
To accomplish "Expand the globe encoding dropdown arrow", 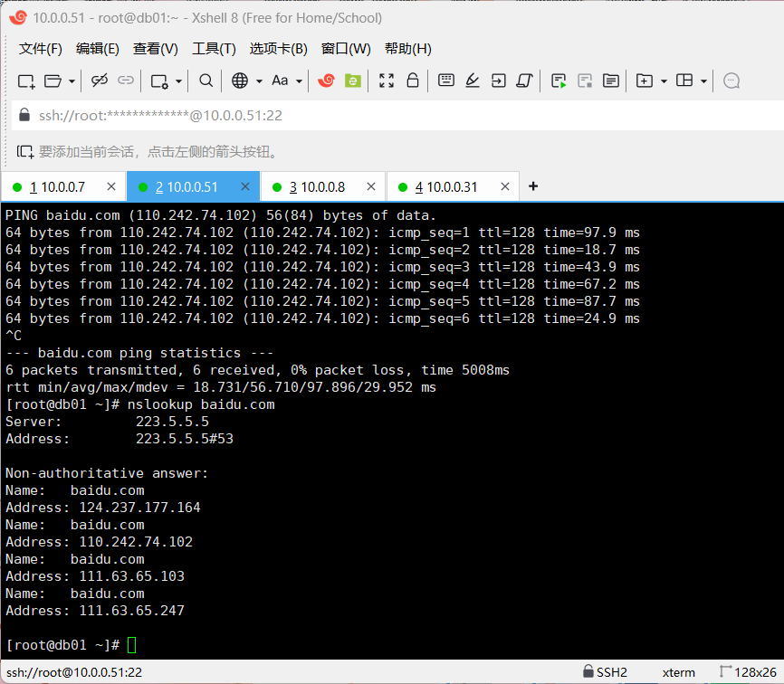I will pyautogui.click(x=259, y=81).
